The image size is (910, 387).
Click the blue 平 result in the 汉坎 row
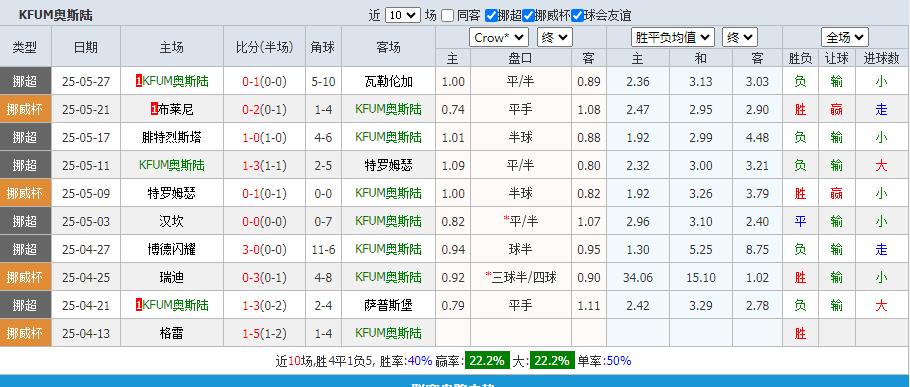[x=800, y=221]
